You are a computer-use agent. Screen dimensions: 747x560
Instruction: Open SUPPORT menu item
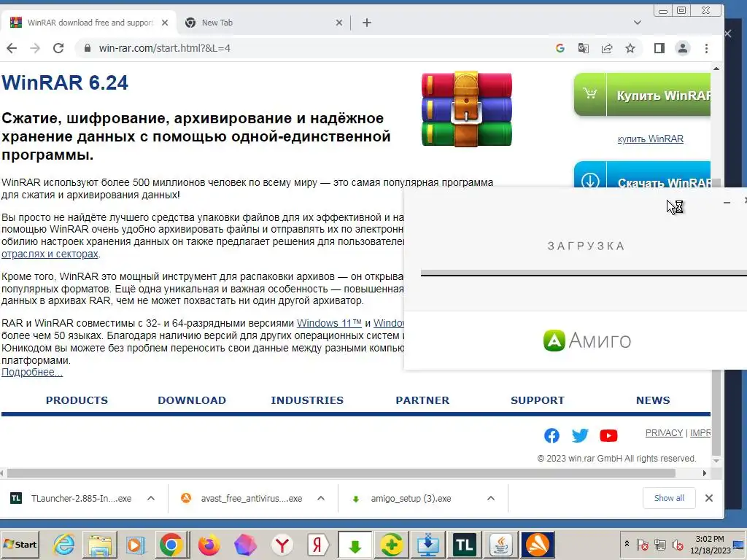pyautogui.click(x=538, y=400)
